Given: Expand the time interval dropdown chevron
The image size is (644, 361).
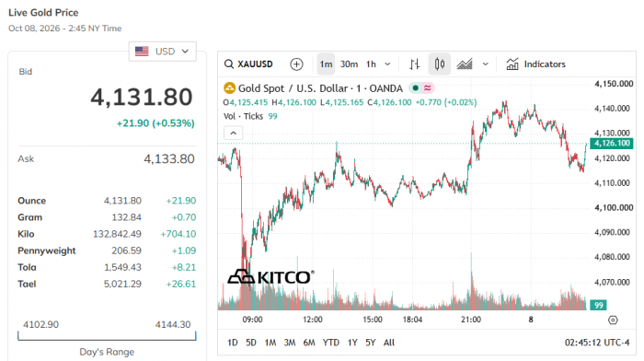Looking at the screenshot, I should click(x=387, y=64).
